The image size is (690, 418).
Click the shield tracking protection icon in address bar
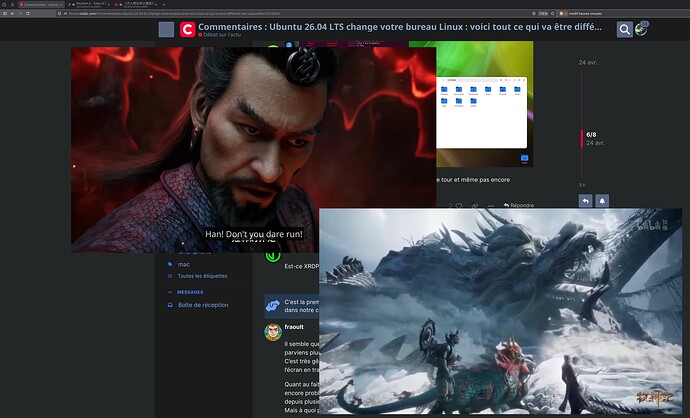[x=59, y=14]
